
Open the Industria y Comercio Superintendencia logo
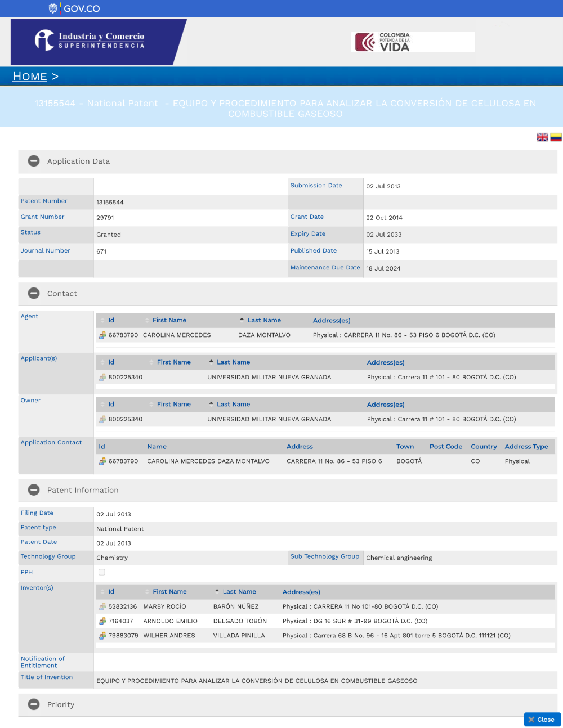(x=90, y=41)
